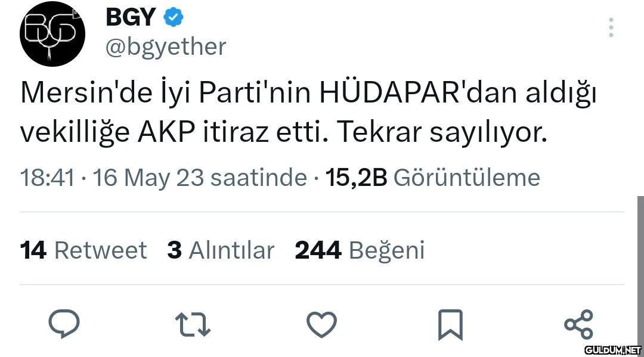Viewport: 644px width, 357px height.
Task: Open the three-dot more options menu
Action: [x=611, y=27]
